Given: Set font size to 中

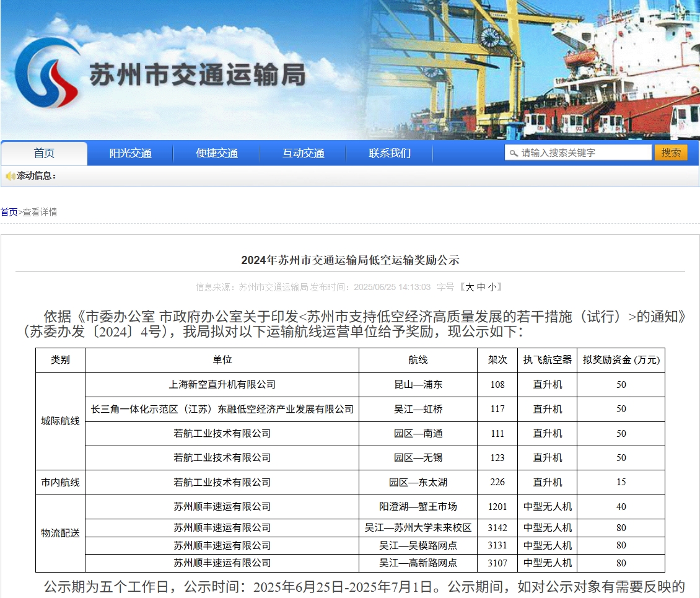Looking at the screenshot, I should point(481,287).
